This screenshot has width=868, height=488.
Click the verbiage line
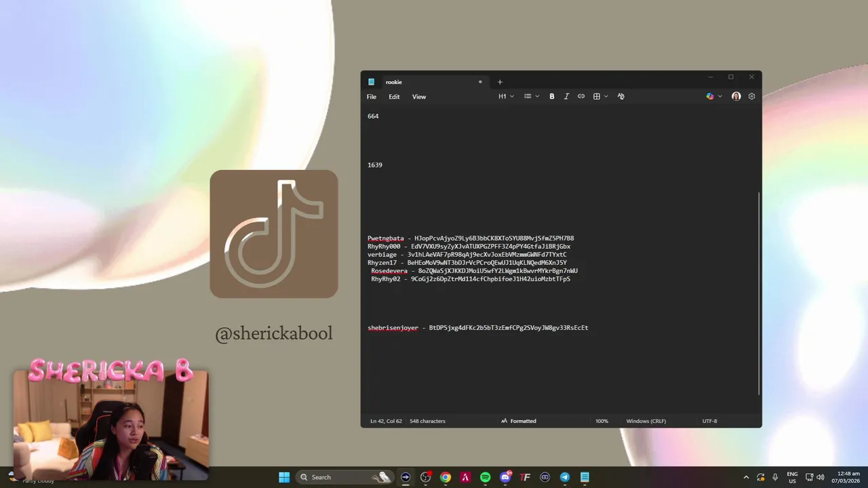click(x=467, y=255)
